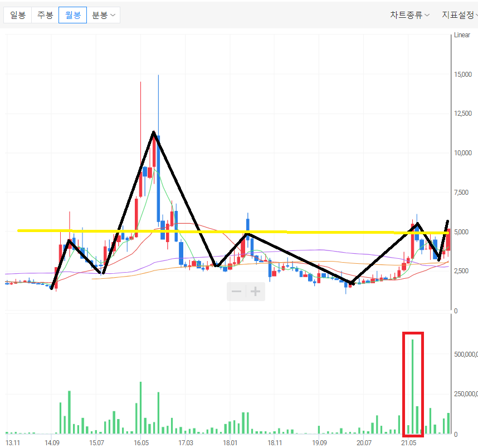
Task: Click the 13.11 date axis label
Action: point(13,442)
